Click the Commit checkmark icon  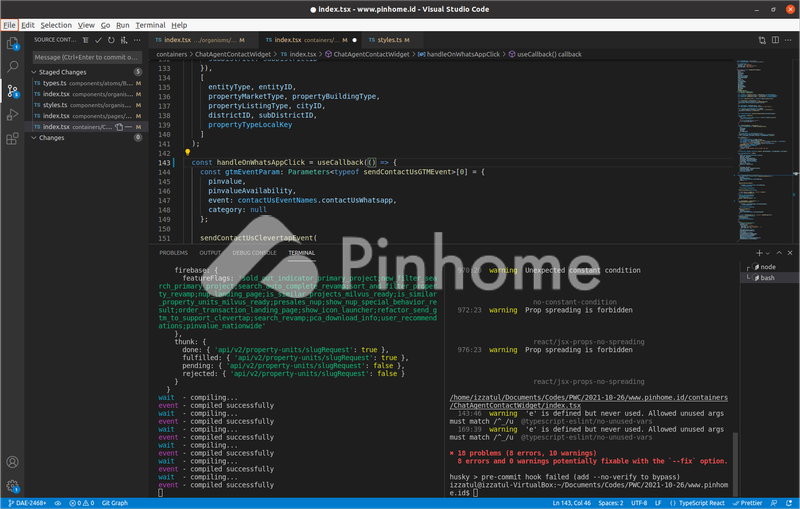pyautogui.click(x=98, y=40)
